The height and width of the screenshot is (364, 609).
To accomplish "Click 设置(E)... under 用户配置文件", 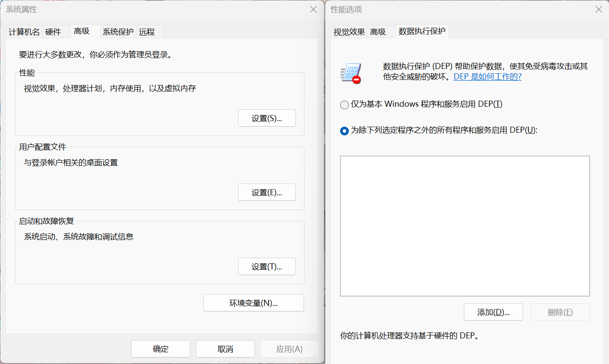I will tap(267, 192).
